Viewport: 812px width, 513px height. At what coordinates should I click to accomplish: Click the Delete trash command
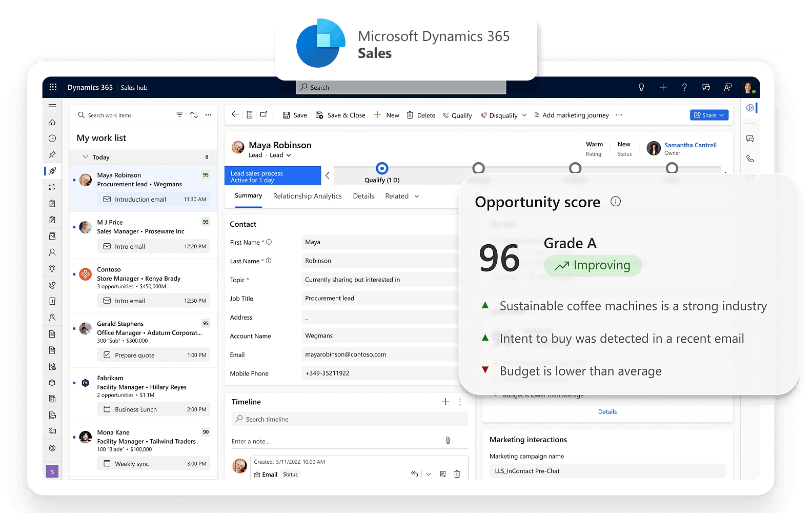tap(421, 115)
